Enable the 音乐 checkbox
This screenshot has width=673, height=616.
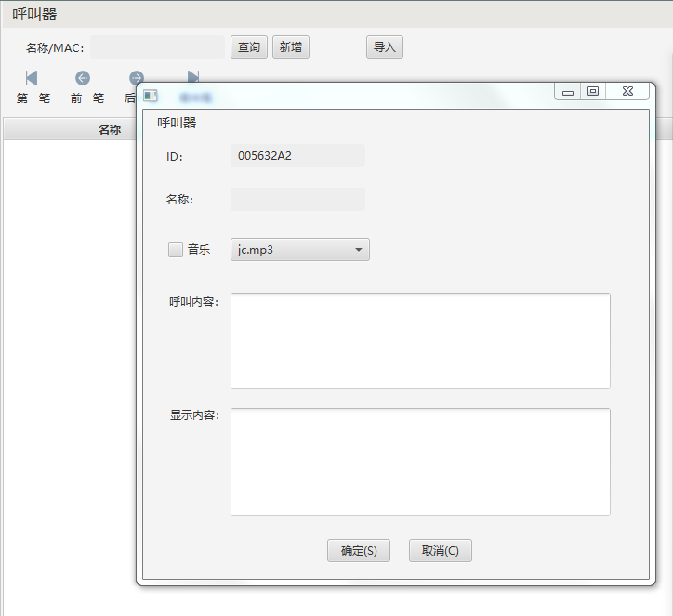click(175, 249)
